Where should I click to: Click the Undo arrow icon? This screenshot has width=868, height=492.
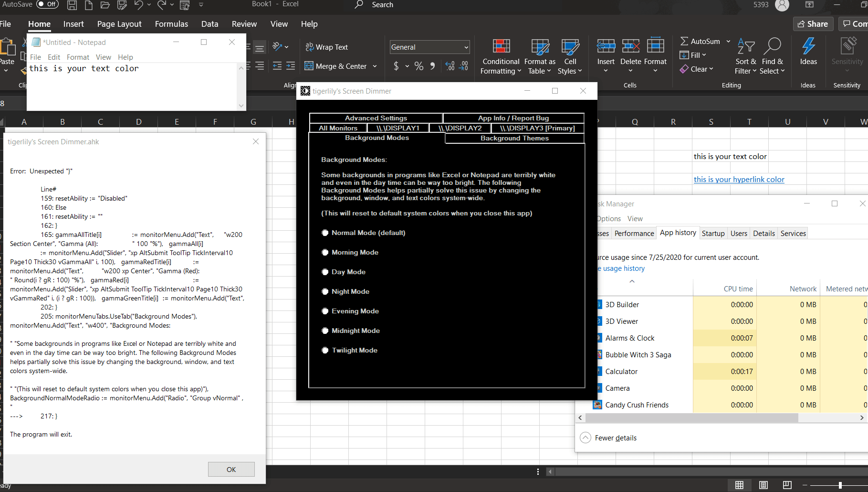pyautogui.click(x=138, y=5)
